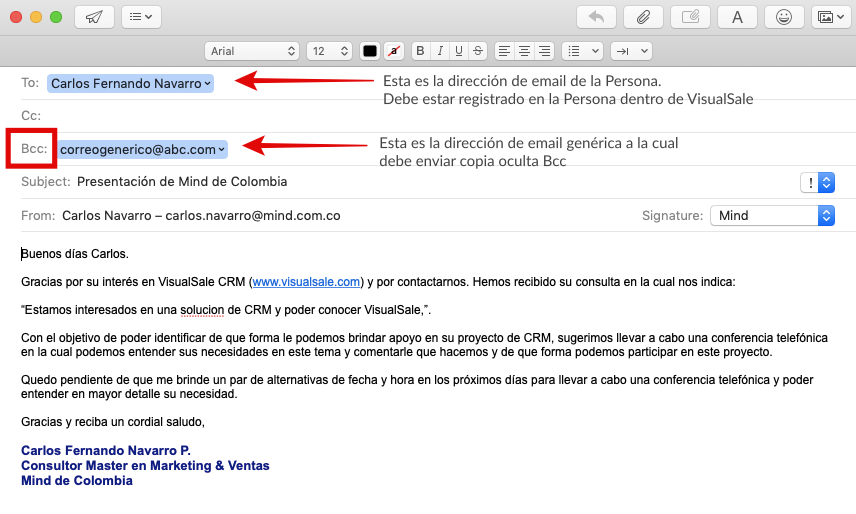Open the From sender address selector

coord(201,216)
